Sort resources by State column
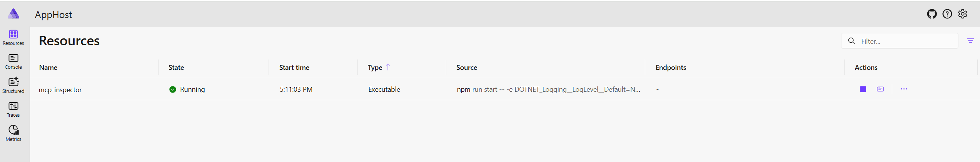 click(176, 68)
